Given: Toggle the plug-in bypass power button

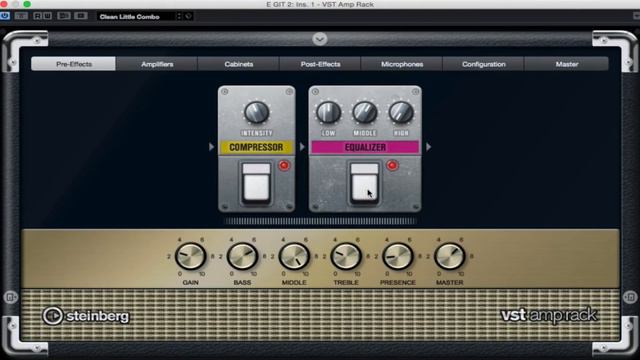Looking at the screenshot, I should click(x=5, y=16).
